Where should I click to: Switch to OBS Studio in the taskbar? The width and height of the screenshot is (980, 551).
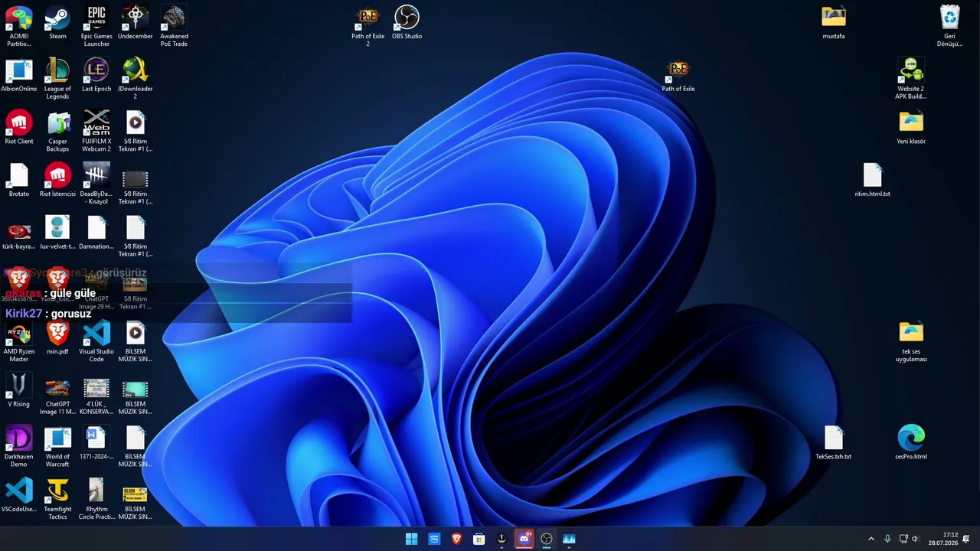[x=547, y=539]
